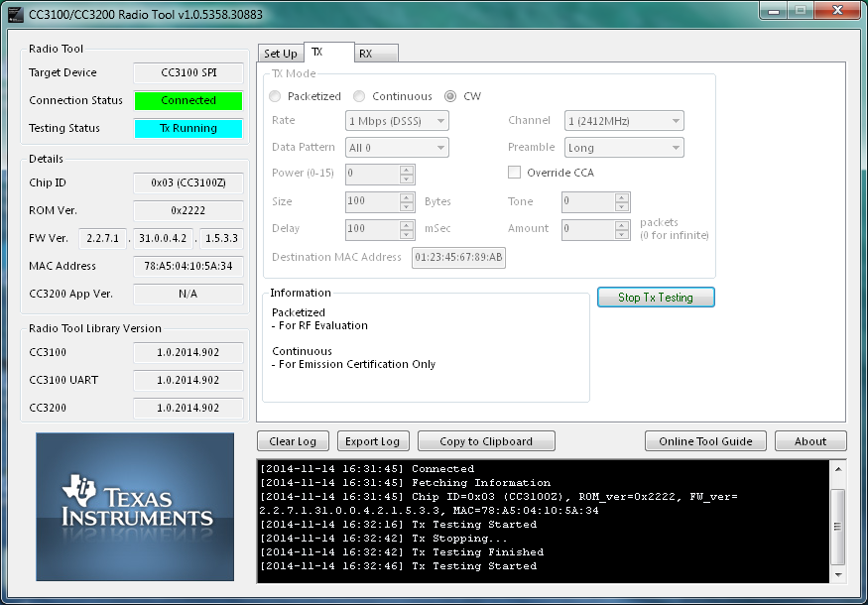Screen dimensions: 868x605
Task: Close the Radio Tool window
Action: [x=838, y=11]
